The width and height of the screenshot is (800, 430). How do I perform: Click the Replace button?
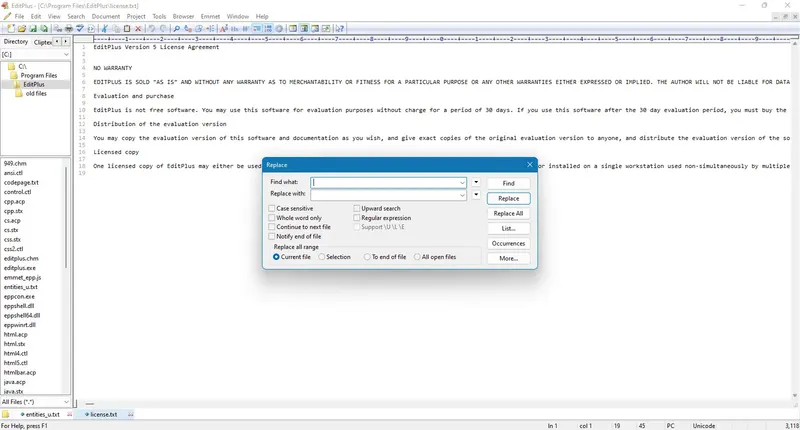(x=508, y=198)
